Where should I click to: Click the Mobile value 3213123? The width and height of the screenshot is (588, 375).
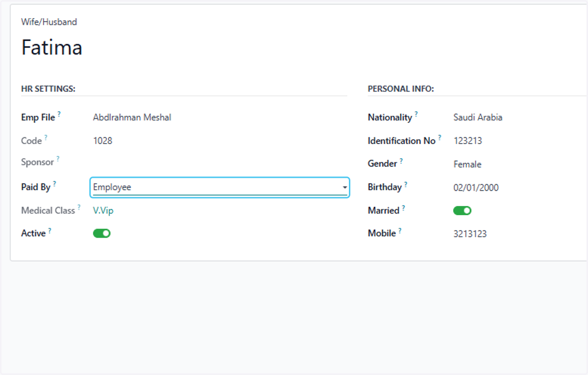(x=470, y=234)
